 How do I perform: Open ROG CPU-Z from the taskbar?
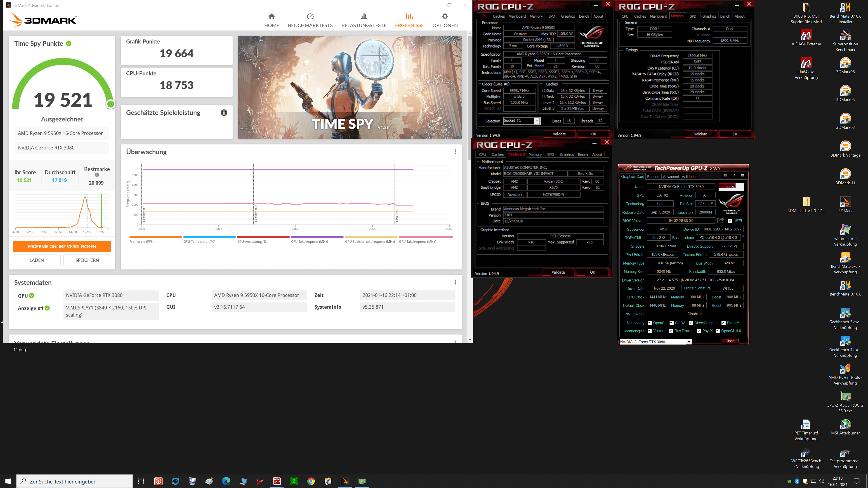277,481
